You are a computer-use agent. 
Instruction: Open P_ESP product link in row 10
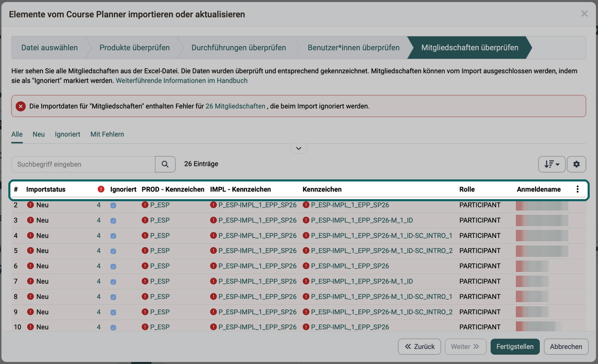(160, 327)
